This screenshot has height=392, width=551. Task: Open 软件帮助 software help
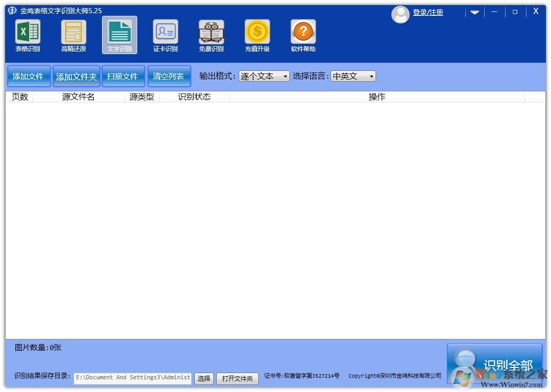click(303, 35)
